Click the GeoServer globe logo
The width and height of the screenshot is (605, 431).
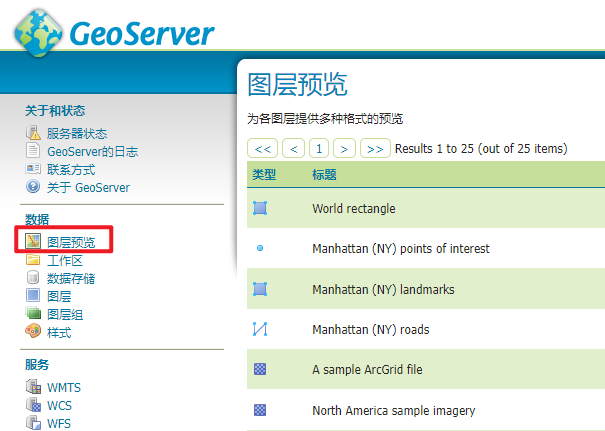[x=38, y=33]
